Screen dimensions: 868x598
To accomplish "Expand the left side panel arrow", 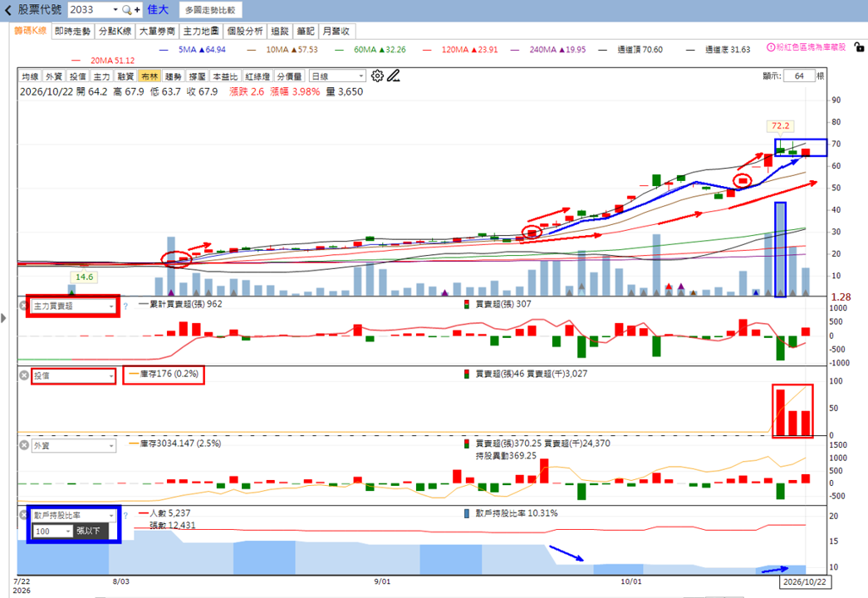I will (4, 318).
